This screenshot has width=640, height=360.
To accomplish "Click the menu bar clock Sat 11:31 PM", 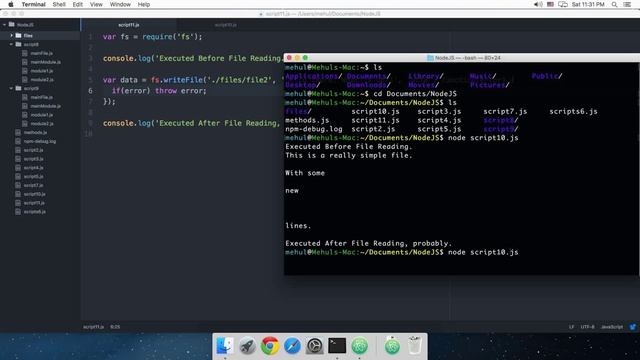I will click(x=588, y=4).
